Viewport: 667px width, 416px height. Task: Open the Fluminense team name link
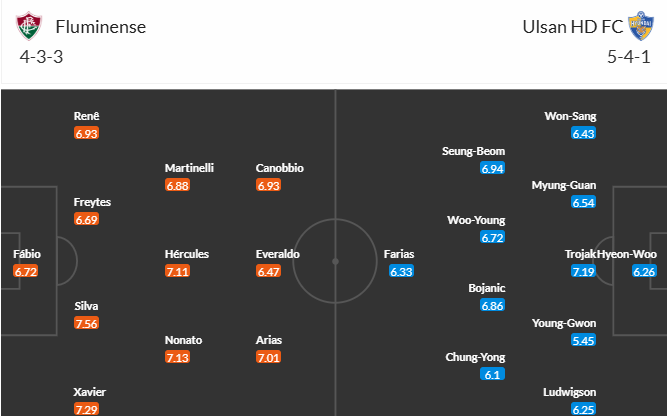[x=101, y=27]
